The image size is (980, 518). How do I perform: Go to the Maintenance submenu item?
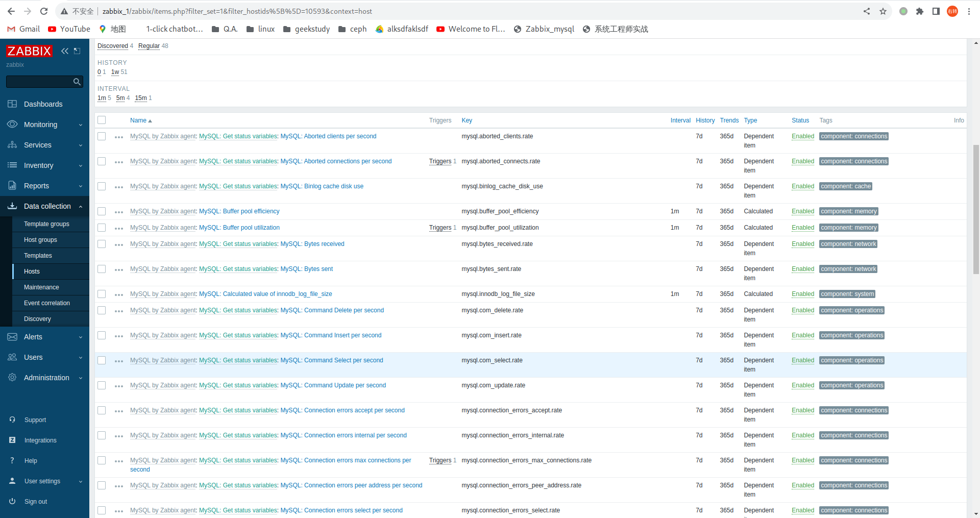pos(41,287)
